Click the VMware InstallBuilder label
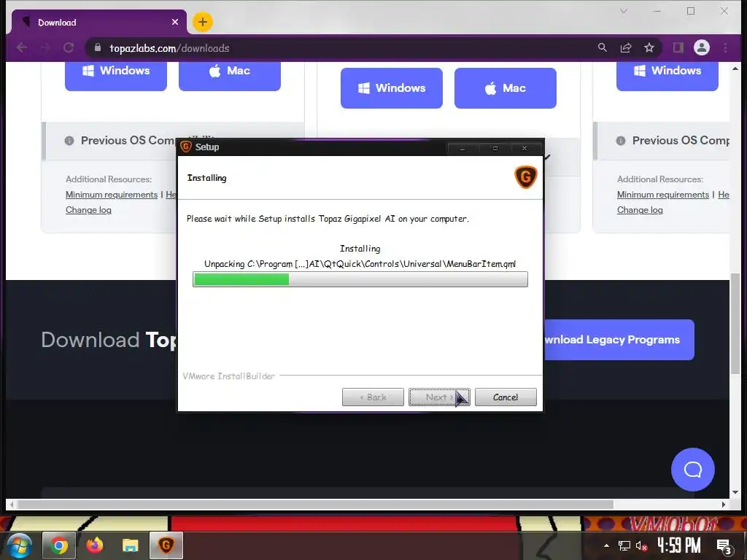The width and height of the screenshot is (747, 560). point(228,376)
